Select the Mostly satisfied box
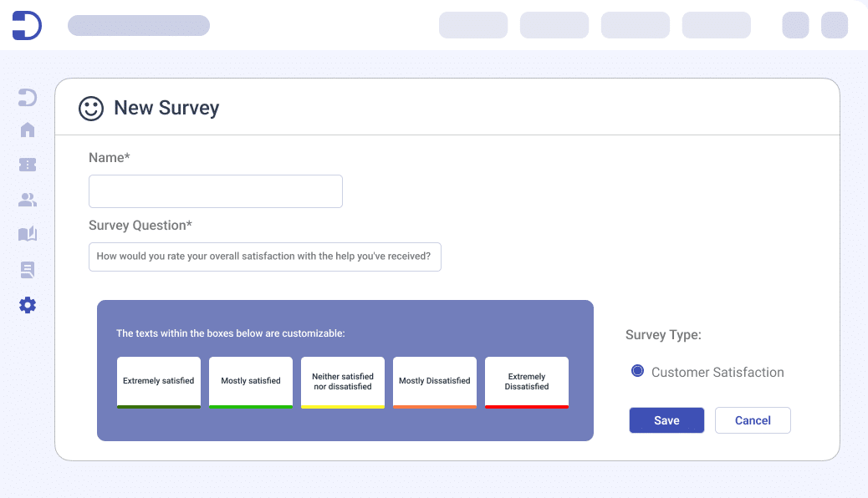Screen dimensions: 868x498 251,382
